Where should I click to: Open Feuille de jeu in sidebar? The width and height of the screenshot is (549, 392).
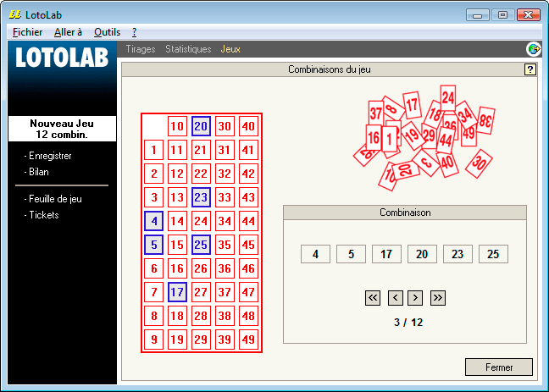(x=55, y=199)
